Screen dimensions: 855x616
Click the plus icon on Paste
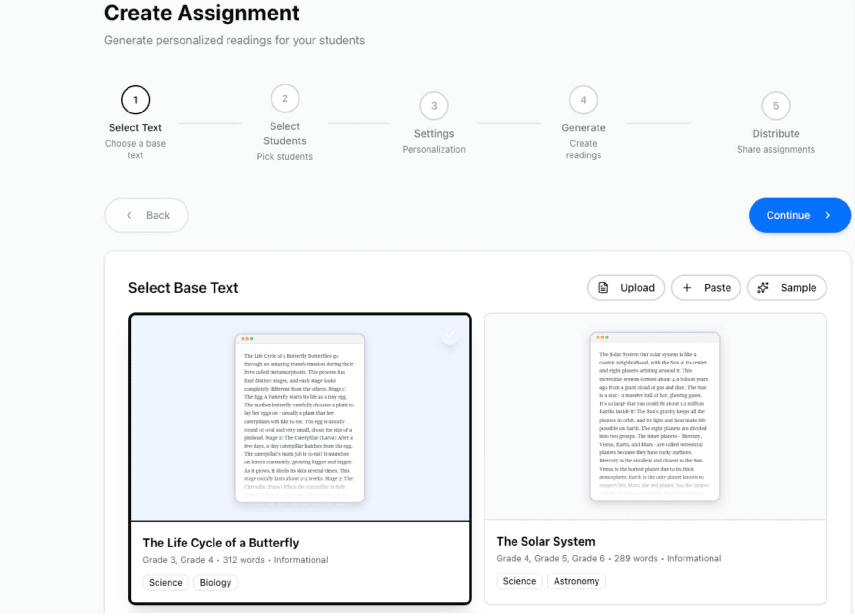[x=687, y=288]
